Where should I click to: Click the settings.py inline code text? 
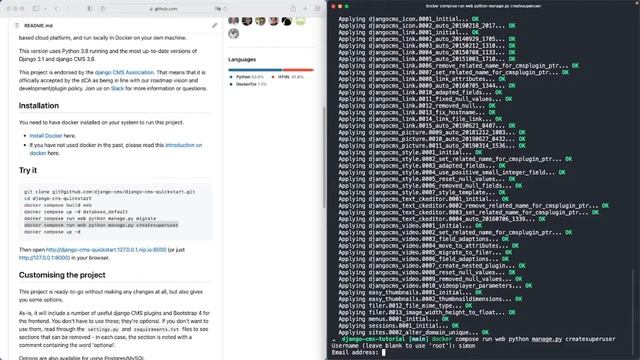(x=103, y=329)
